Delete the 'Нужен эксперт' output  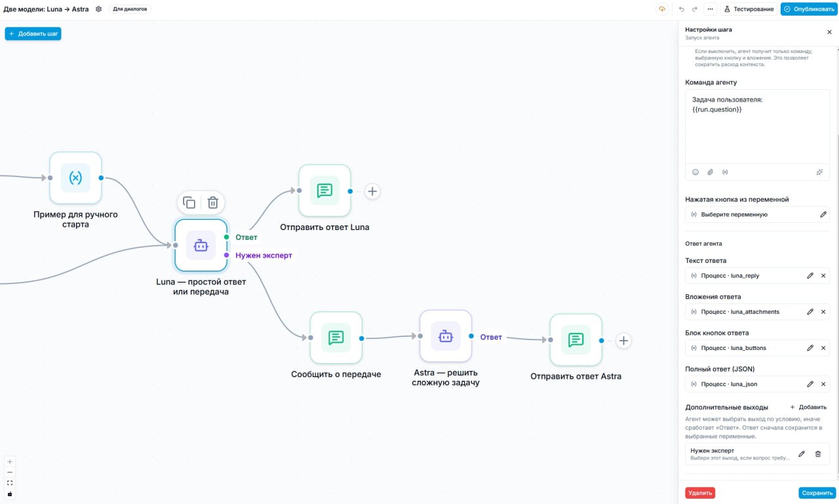(x=817, y=454)
